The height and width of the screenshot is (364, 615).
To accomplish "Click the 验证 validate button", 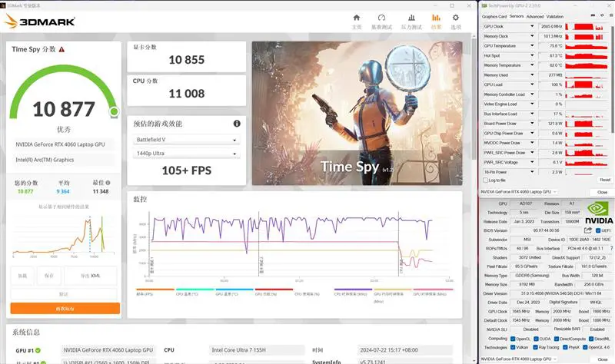I will click(64, 294).
